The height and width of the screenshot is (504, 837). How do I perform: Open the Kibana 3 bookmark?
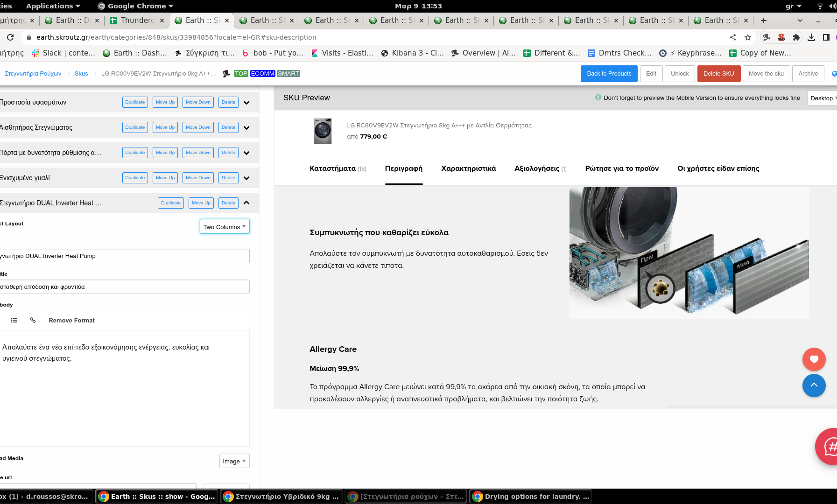tap(413, 53)
